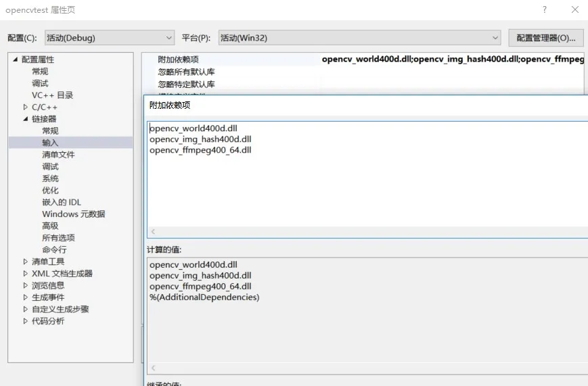Select 调试 under 链接器

(x=50, y=166)
